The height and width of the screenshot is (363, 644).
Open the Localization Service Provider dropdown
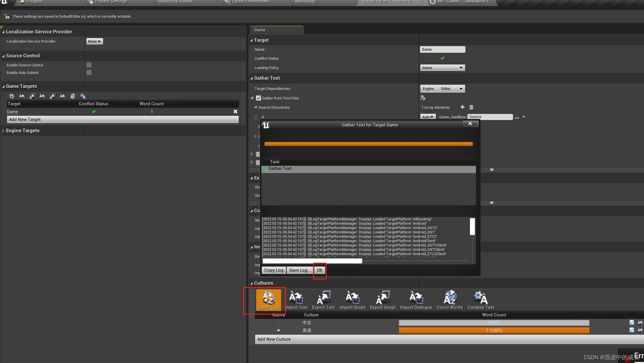(94, 41)
